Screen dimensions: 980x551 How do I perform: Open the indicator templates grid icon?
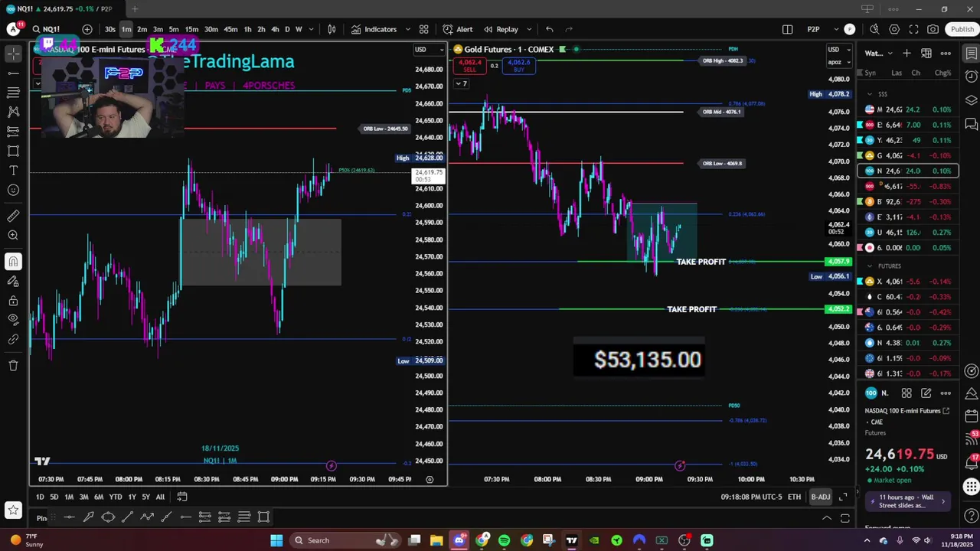(423, 29)
